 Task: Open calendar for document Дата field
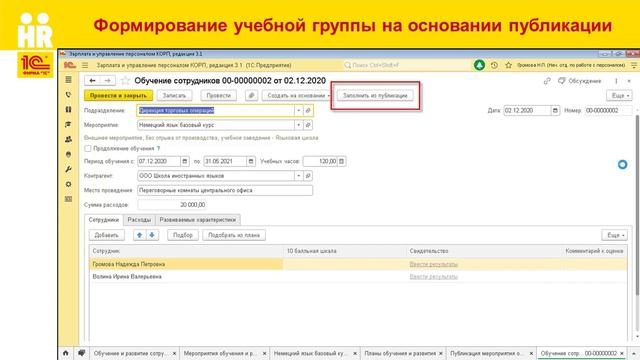(555, 111)
